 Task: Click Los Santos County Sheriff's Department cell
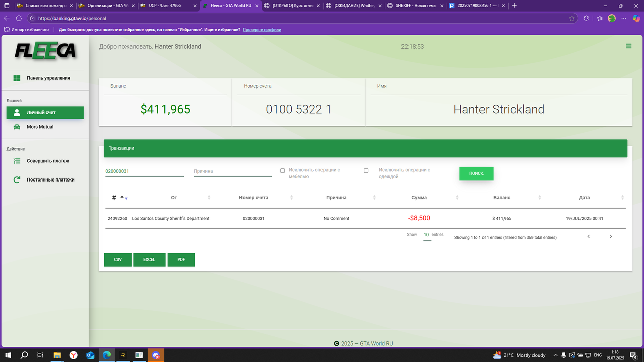tap(171, 219)
